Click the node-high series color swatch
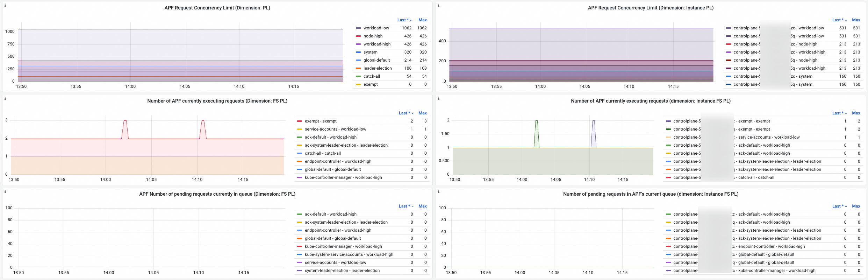This screenshot has height=280, width=868. [x=358, y=36]
